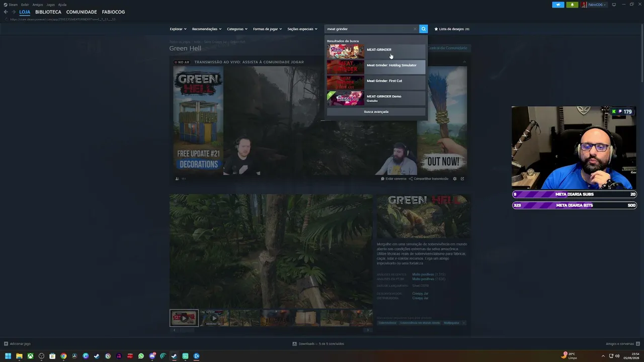Select the MEAT-GRINDER Demo result
The height and width of the screenshot is (362, 644).
[x=376, y=98]
